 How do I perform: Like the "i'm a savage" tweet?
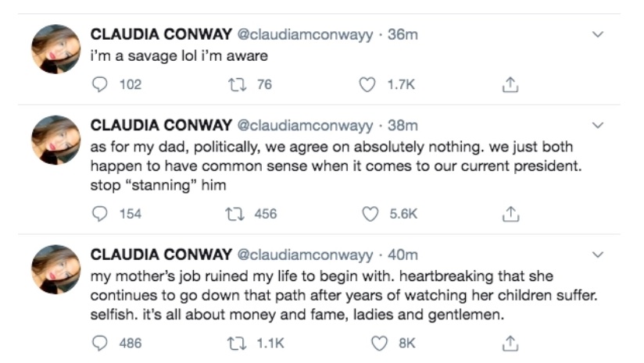[x=367, y=85]
